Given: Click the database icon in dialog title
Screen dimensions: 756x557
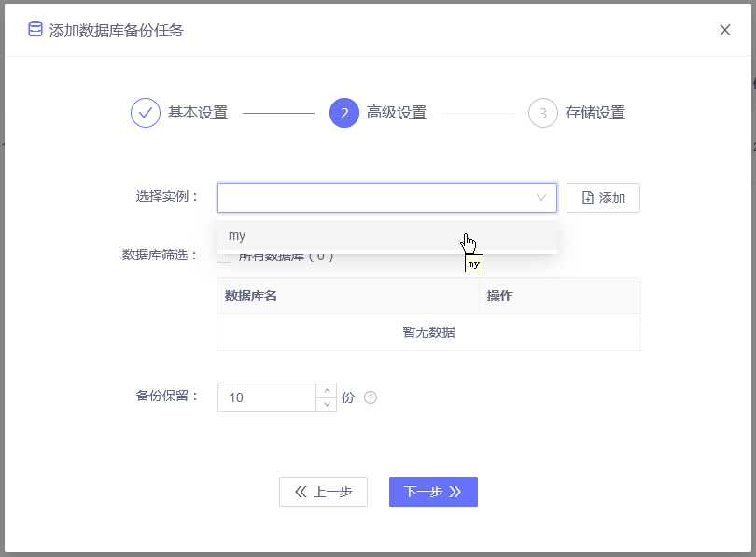Looking at the screenshot, I should click(35, 30).
